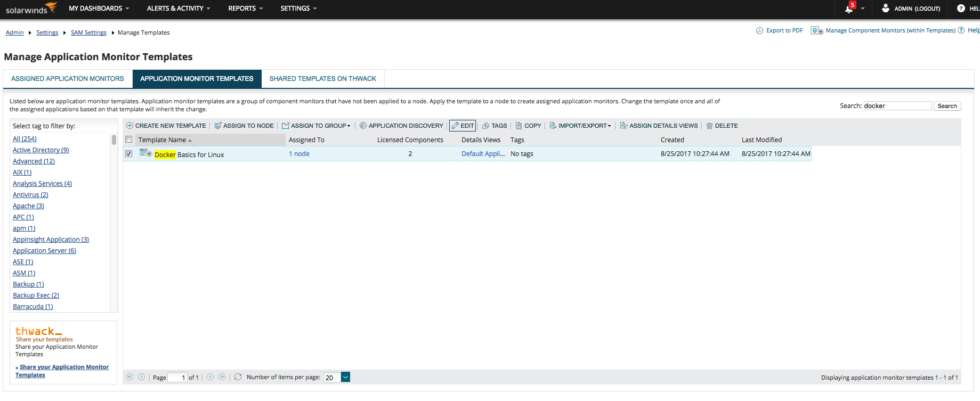Click the thwack logo

tap(38, 331)
